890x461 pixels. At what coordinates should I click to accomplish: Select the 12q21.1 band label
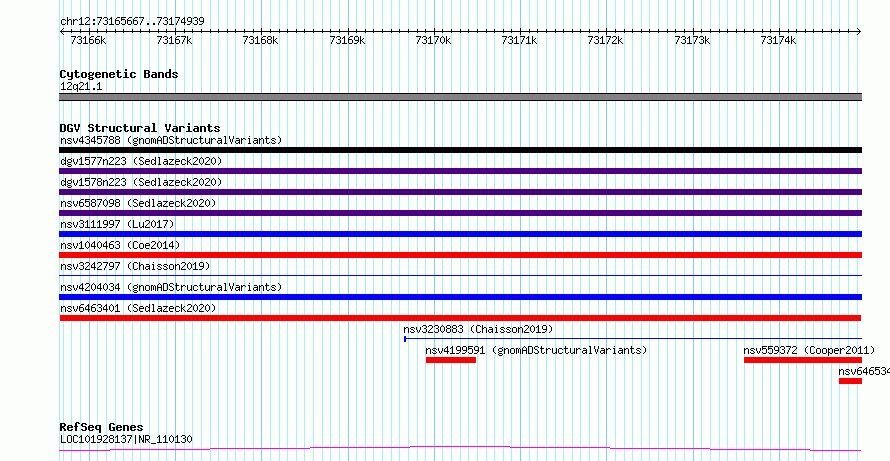click(x=81, y=86)
